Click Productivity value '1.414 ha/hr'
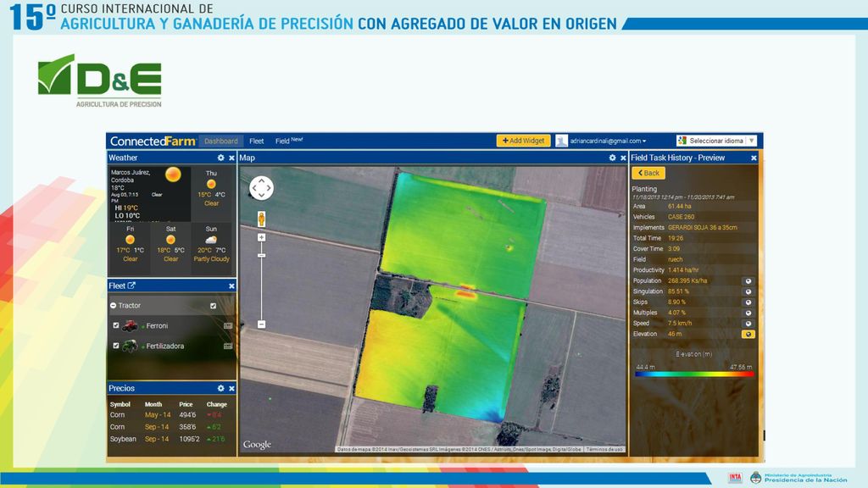 click(683, 270)
